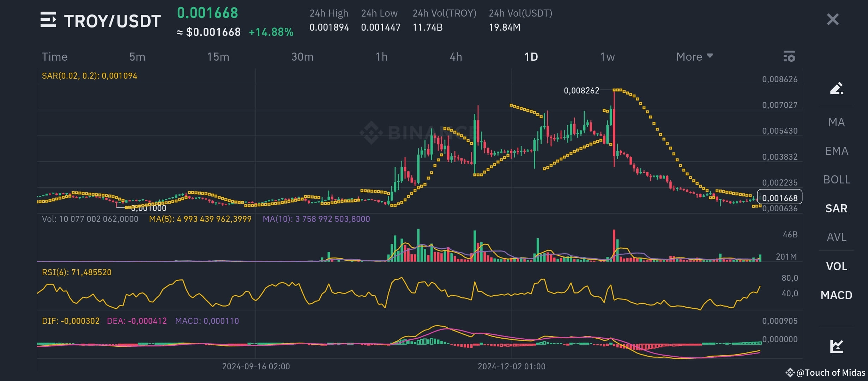Switch to the 15m timeframe
This screenshot has height=381, width=868.
218,56
